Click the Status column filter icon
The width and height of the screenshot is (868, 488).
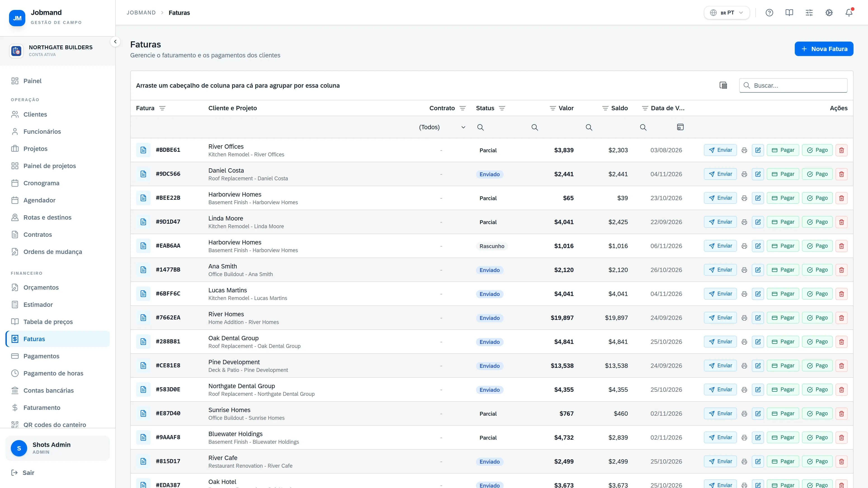pyautogui.click(x=502, y=108)
